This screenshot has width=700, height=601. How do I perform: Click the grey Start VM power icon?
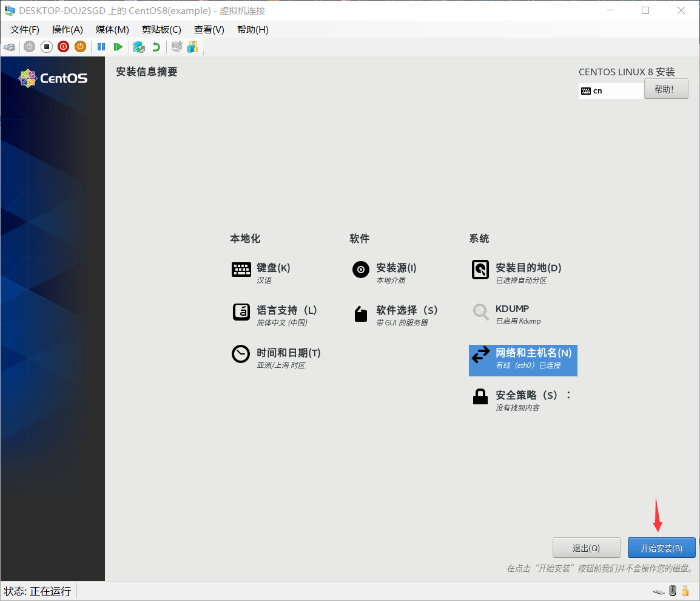[x=30, y=47]
